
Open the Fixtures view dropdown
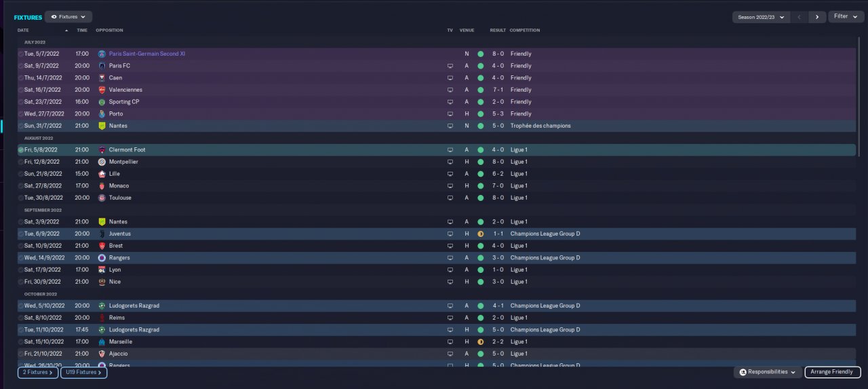pos(68,16)
